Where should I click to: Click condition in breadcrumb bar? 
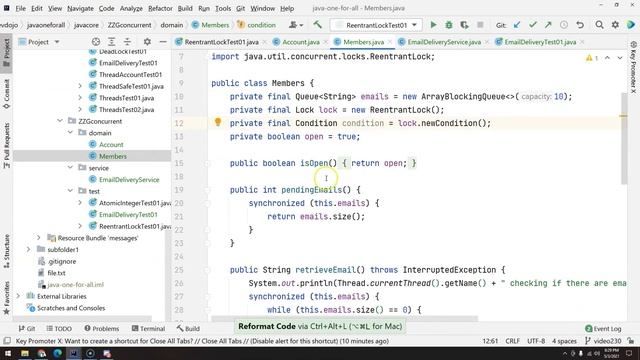click(257, 25)
